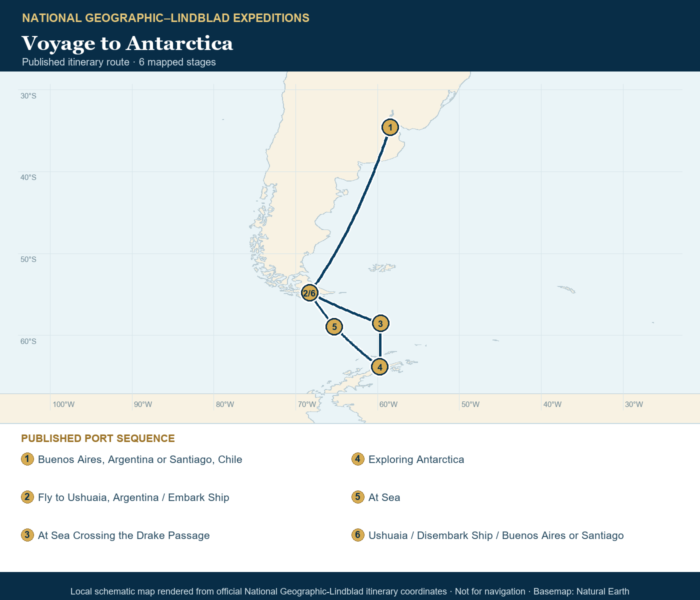This screenshot has height=600, width=700.
Task: Click map route marker 3 in the Drake Passage
Action: pos(380,323)
